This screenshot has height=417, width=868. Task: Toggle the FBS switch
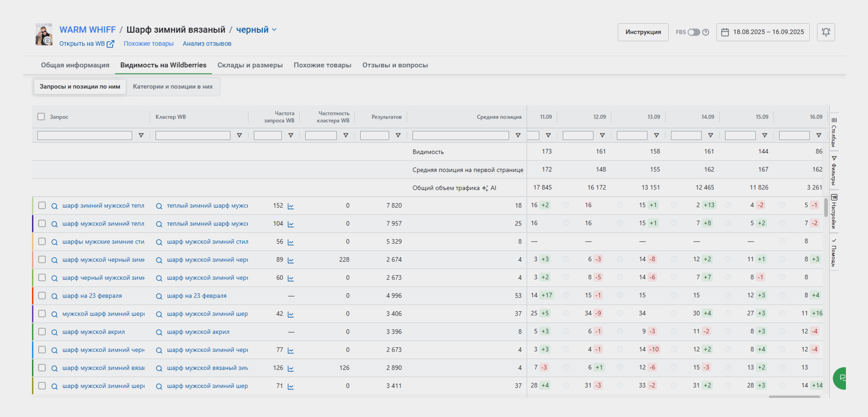point(693,32)
